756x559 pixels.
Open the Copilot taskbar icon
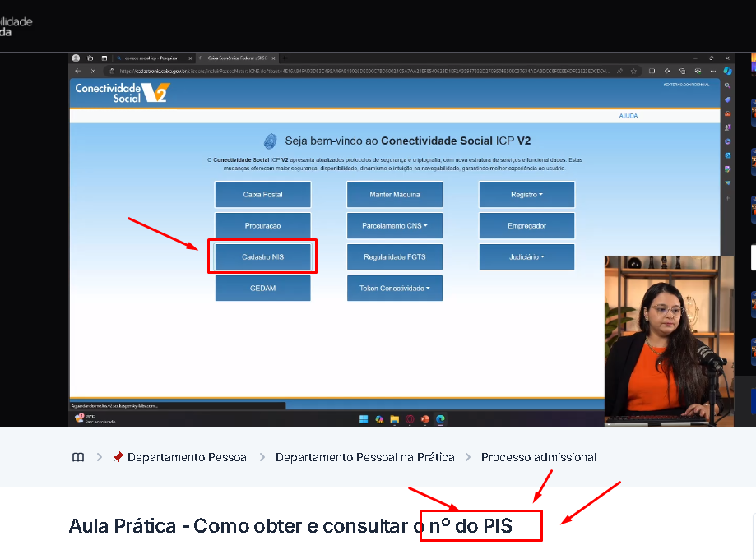pyautogui.click(x=379, y=419)
